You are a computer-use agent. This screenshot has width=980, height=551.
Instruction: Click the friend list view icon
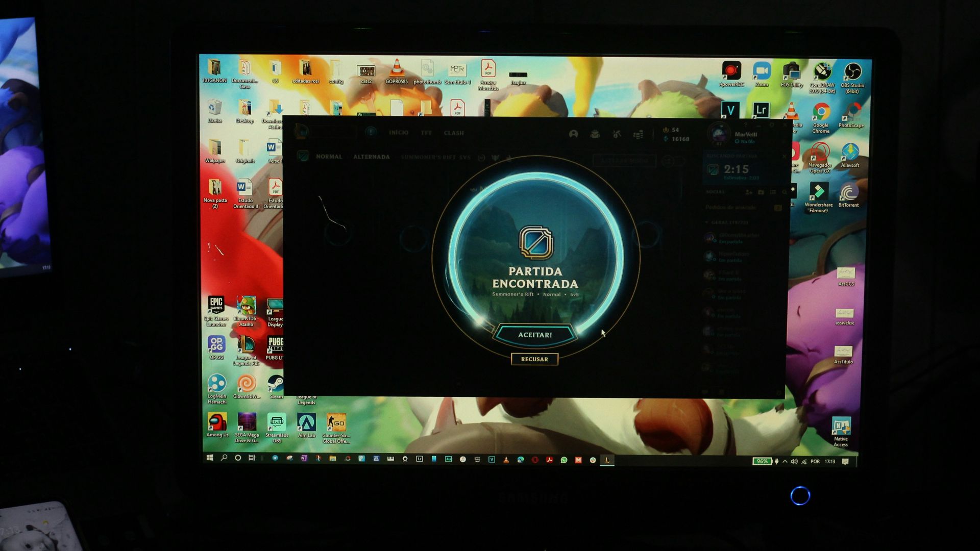pos(773,193)
